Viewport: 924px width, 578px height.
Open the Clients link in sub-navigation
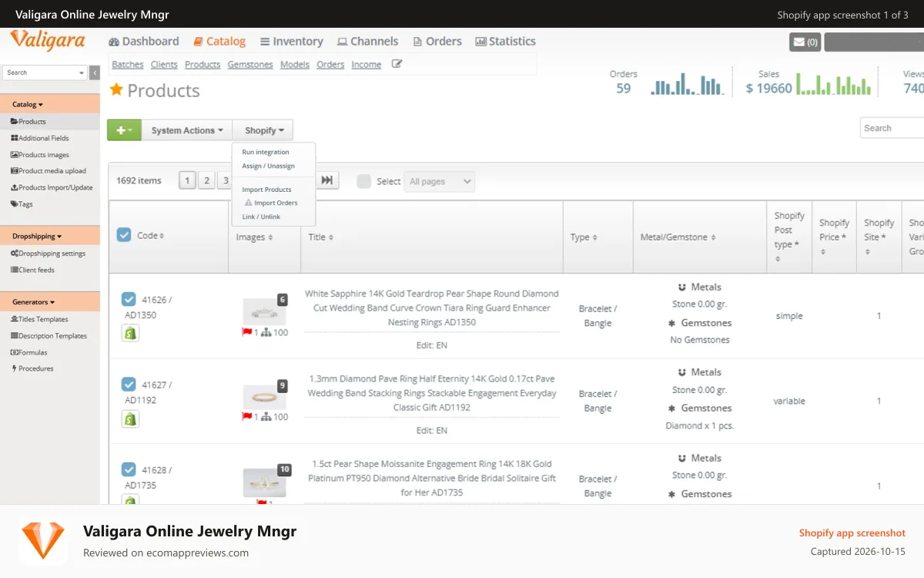tap(164, 65)
